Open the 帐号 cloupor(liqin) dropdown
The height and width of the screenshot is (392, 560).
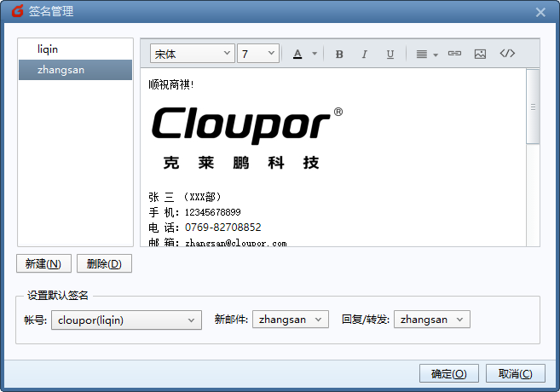[x=126, y=320]
